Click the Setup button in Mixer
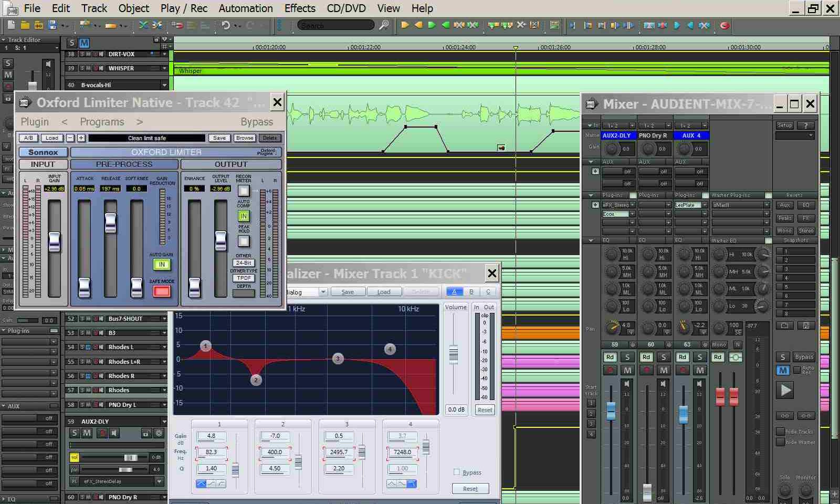The width and height of the screenshot is (840, 504). click(x=784, y=125)
